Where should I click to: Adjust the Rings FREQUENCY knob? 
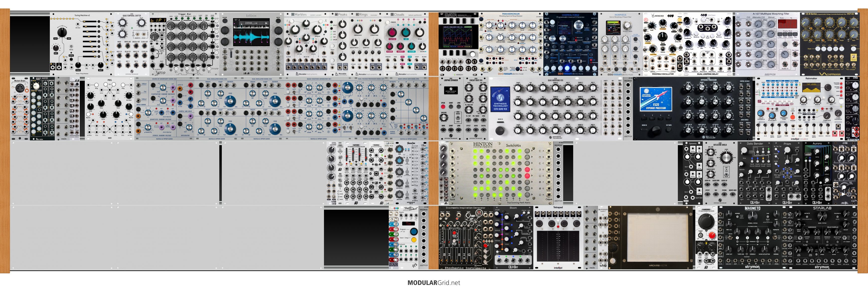click(358, 29)
